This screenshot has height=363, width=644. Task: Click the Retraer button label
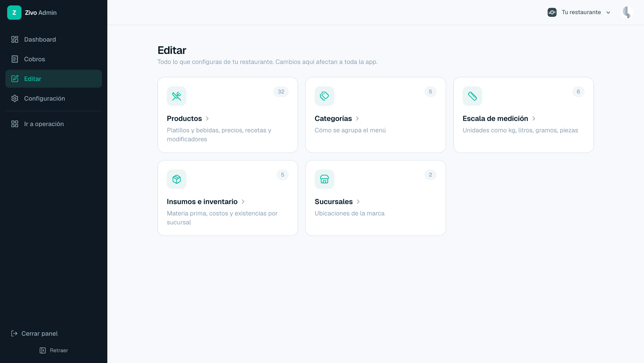coord(59,350)
